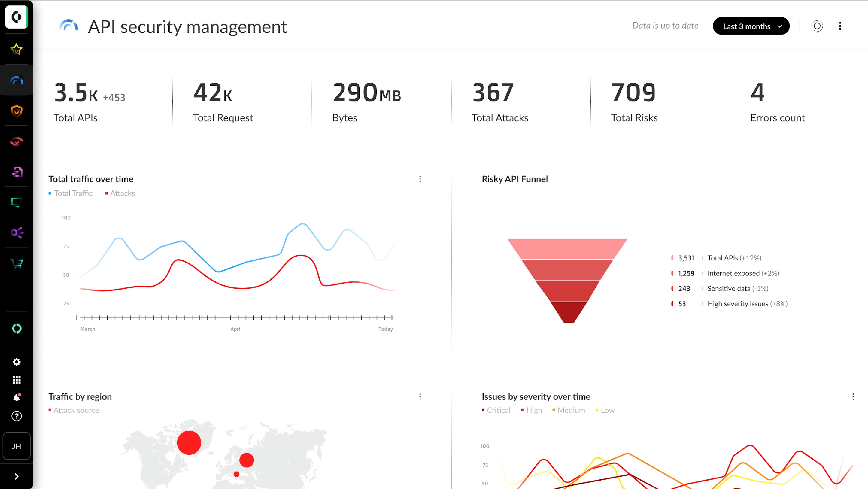The width and height of the screenshot is (868, 489).
Task: Open the Last 3 months date range dropdown
Action: [750, 26]
